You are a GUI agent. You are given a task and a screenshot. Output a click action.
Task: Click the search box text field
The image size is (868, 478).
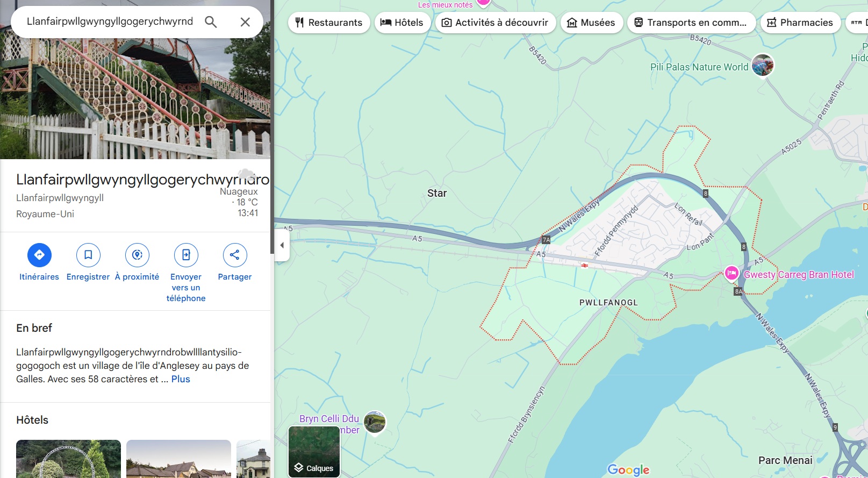coord(110,22)
